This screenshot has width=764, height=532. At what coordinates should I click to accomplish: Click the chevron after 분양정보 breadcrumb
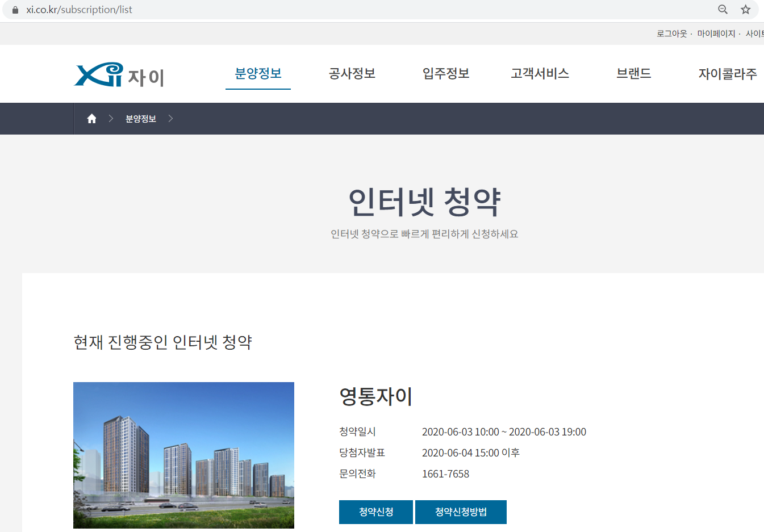coord(170,119)
